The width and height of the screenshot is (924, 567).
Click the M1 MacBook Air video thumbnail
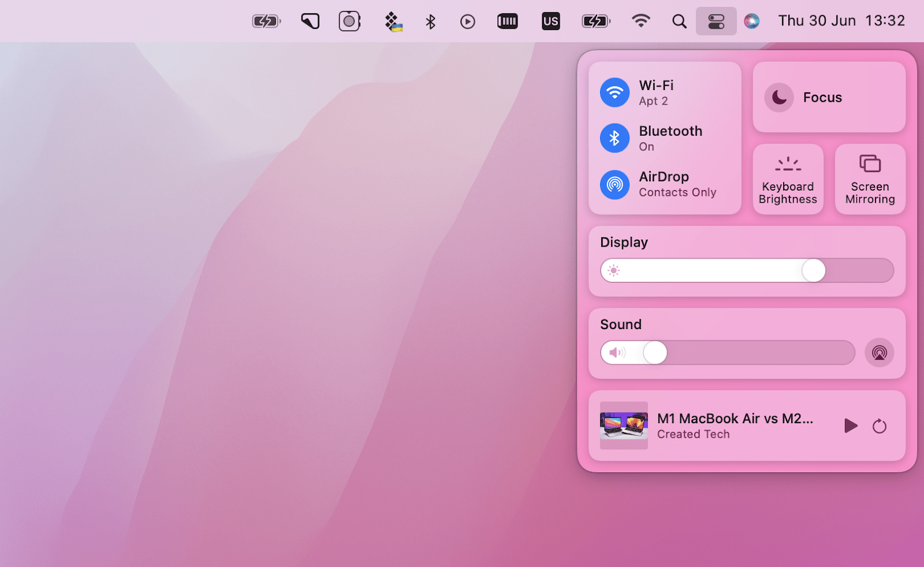point(624,426)
